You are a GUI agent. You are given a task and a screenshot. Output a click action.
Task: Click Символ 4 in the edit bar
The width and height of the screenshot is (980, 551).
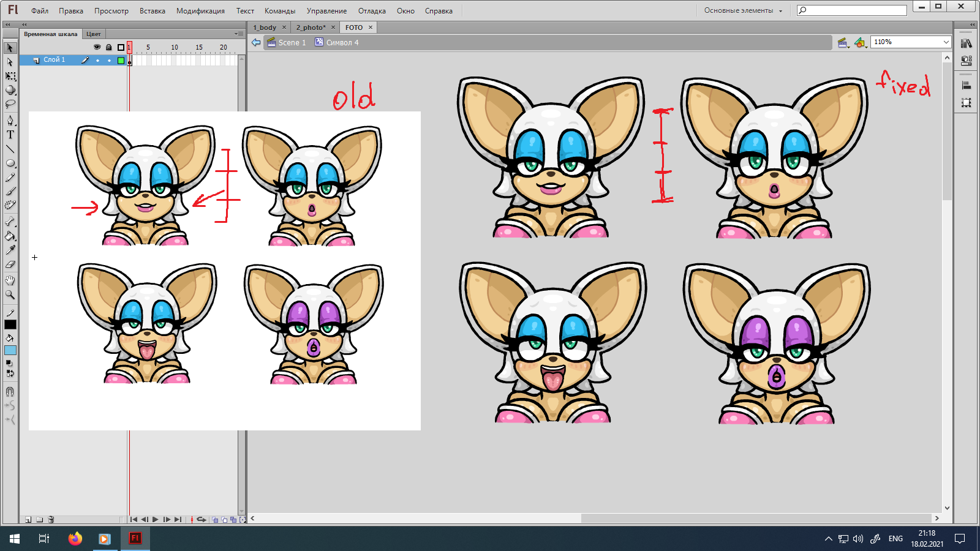[x=337, y=42]
